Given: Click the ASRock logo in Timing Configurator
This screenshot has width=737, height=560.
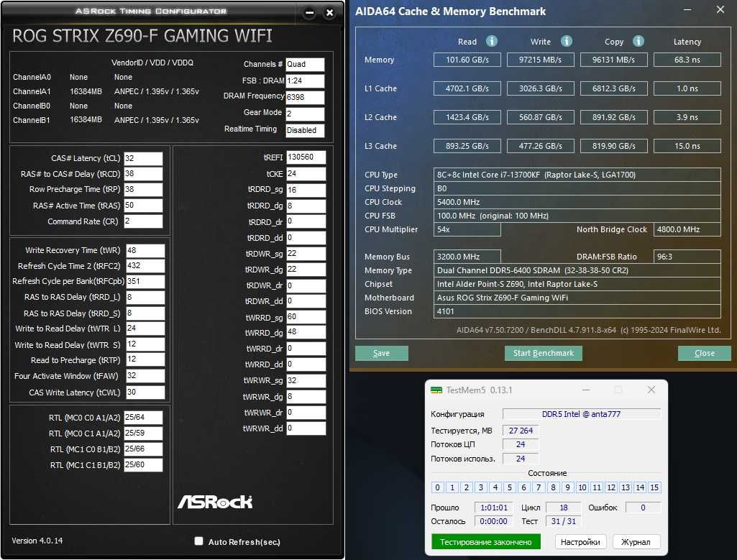Looking at the screenshot, I should (x=215, y=502).
